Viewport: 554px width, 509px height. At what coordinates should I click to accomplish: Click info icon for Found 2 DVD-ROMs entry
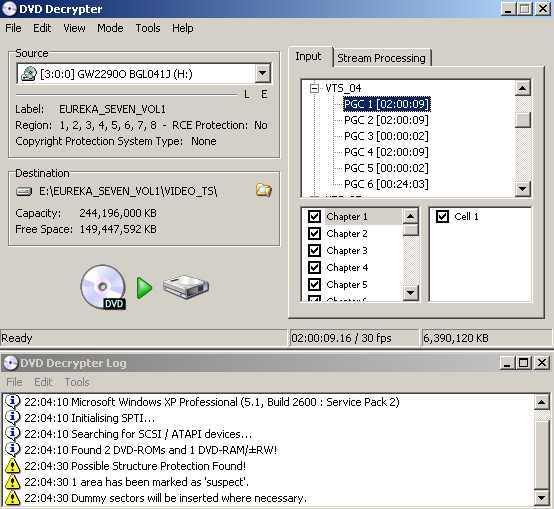(x=12, y=450)
